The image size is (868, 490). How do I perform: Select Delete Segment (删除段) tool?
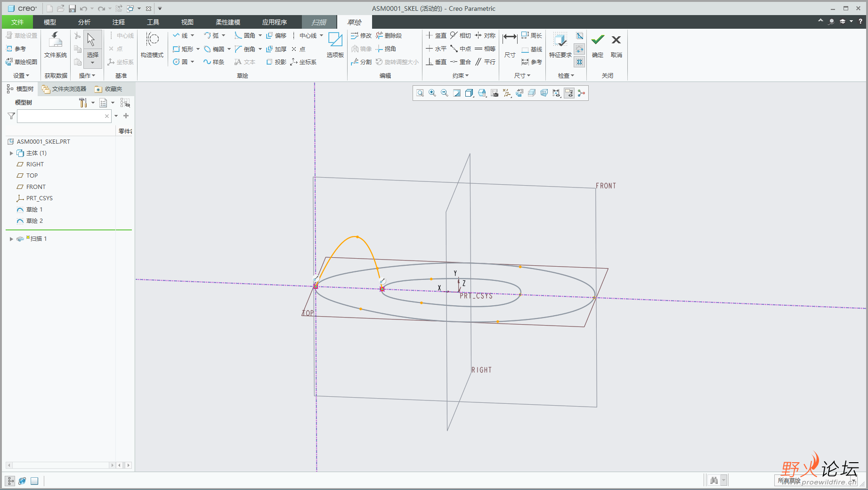pos(389,35)
